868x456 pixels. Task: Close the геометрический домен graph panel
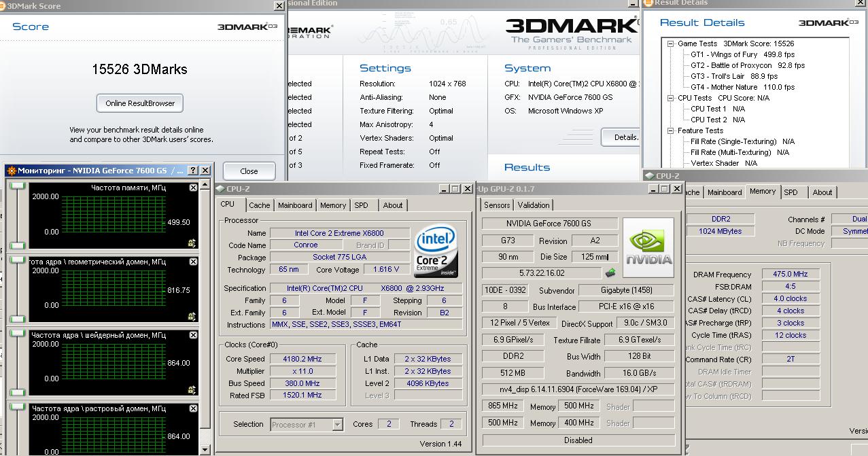(193, 262)
